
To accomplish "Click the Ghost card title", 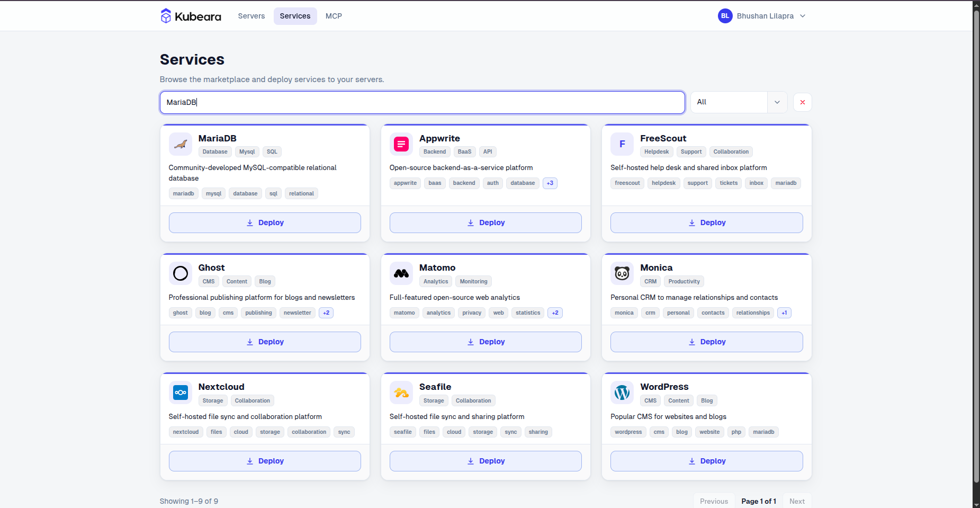I will pyautogui.click(x=211, y=268).
